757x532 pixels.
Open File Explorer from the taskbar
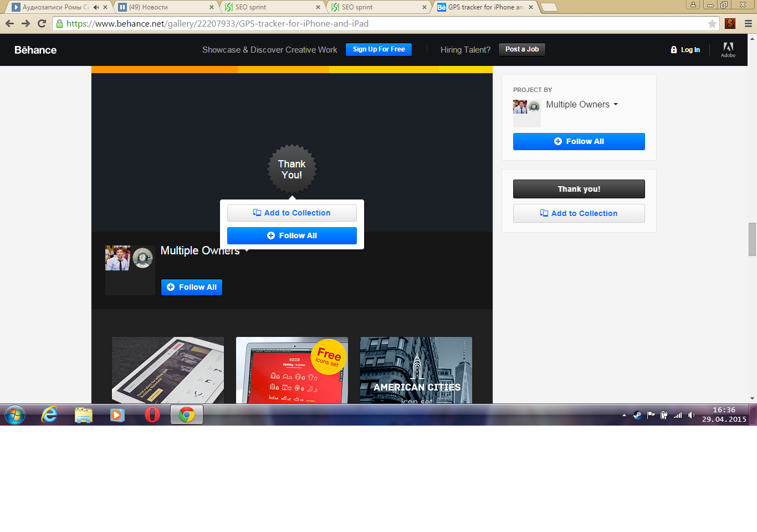tap(84, 415)
